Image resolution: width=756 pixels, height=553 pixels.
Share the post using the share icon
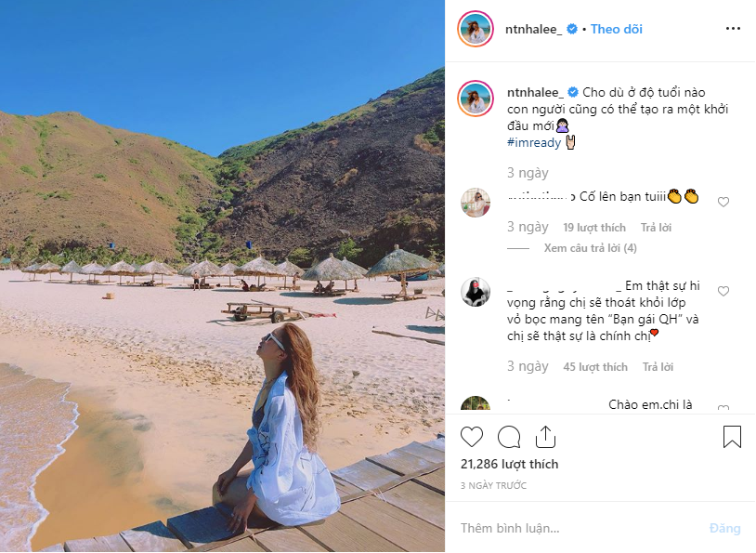(x=545, y=437)
